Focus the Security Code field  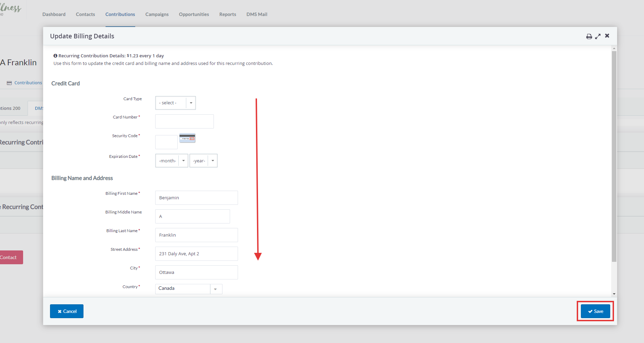(x=166, y=142)
